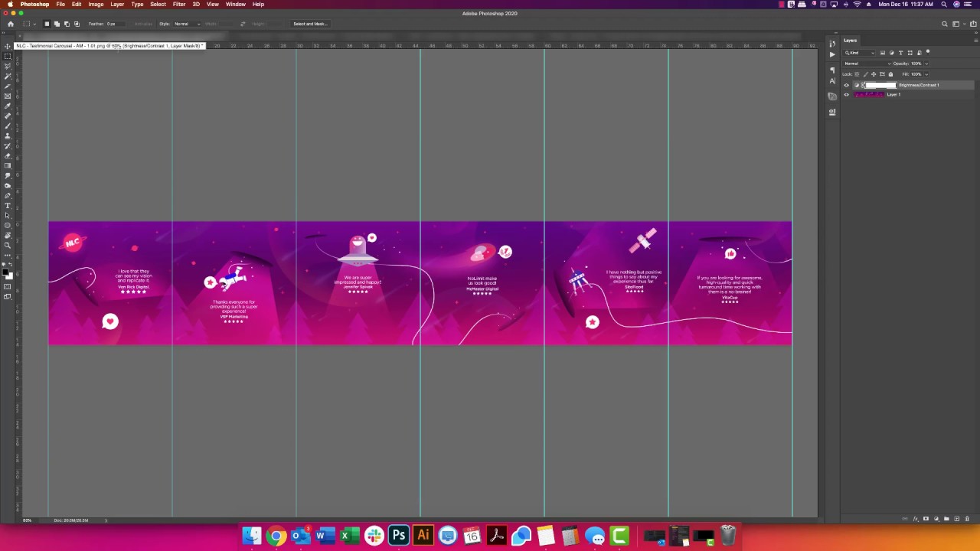Select the Move tool
The image size is (980, 551).
pos(8,47)
